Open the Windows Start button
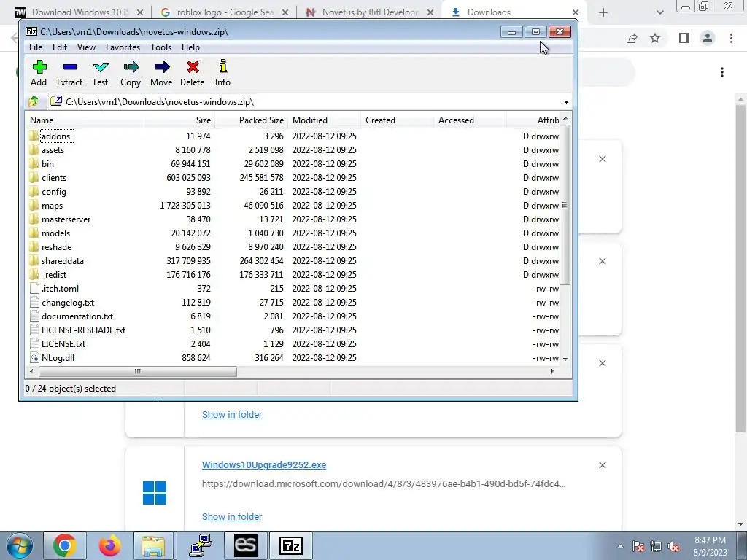This screenshot has height=560, width=747. (x=20, y=545)
